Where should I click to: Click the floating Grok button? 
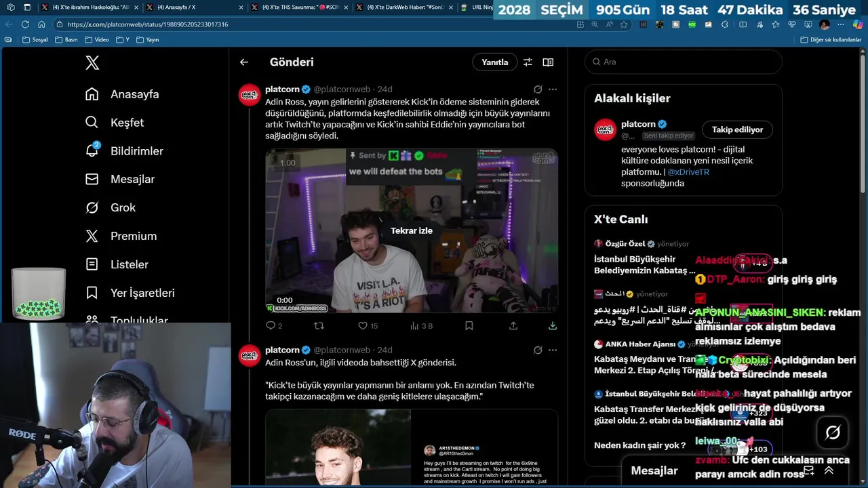[833, 432]
